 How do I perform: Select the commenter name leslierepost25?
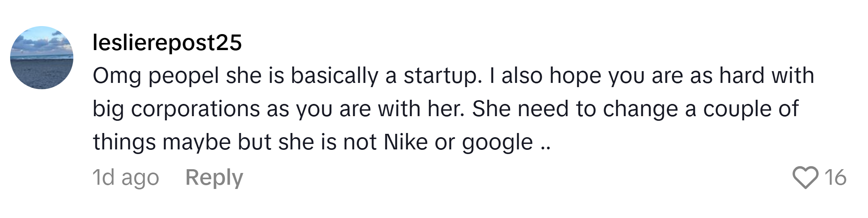[167, 43]
